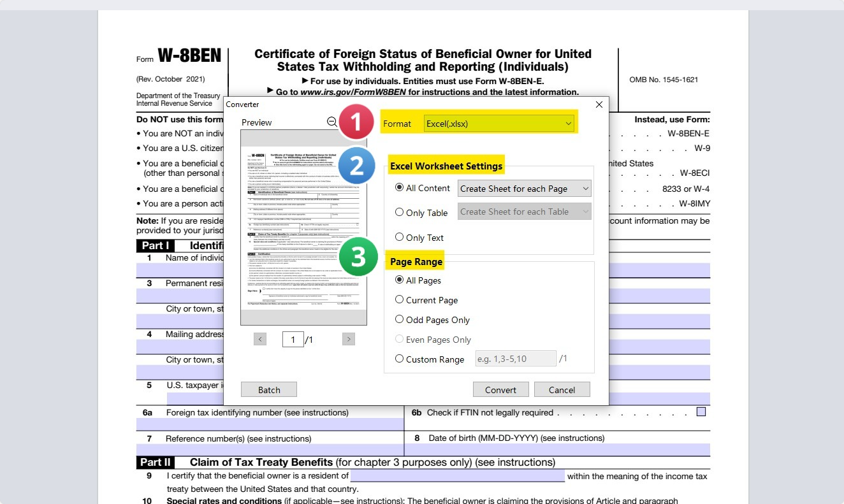
Task: Select the Custom Range radio button
Action: tap(400, 359)
